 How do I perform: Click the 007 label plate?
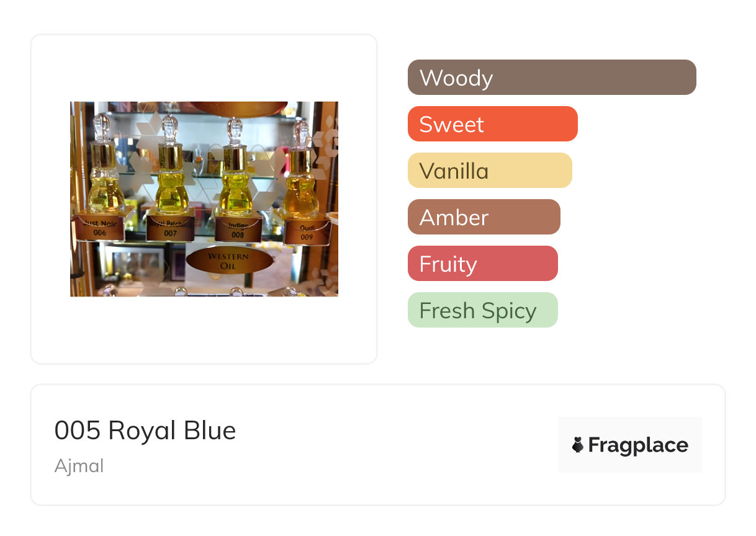(x=170, y=228)
